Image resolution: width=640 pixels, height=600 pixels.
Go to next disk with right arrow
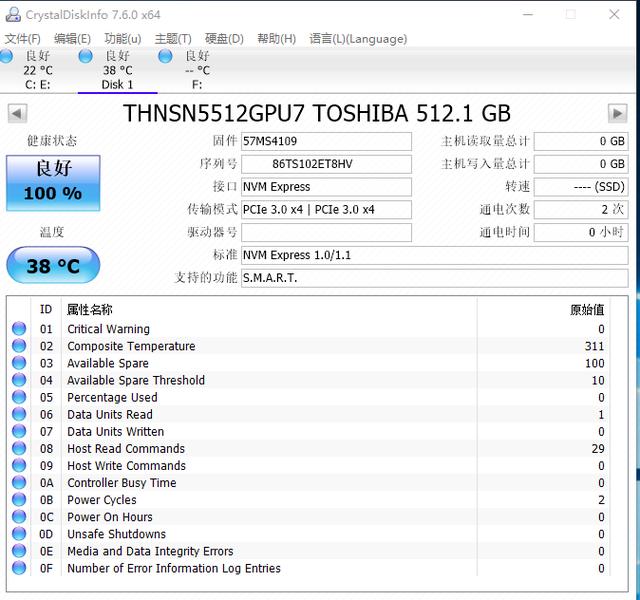[617, 113]
